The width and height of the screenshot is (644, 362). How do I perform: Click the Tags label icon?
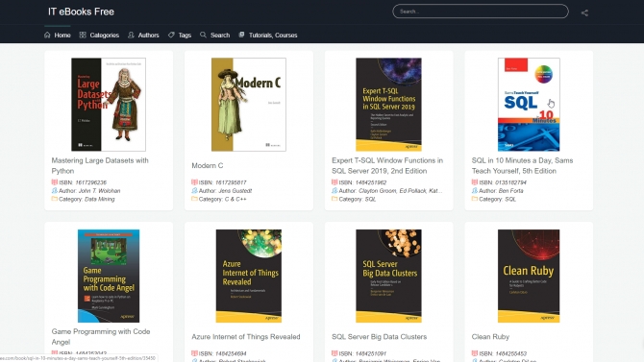tap(171, 35)
